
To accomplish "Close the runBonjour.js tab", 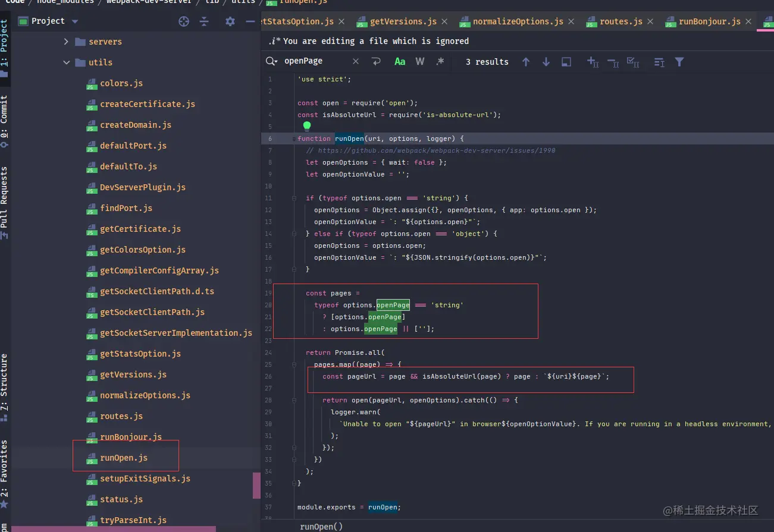I will point(748,21).
